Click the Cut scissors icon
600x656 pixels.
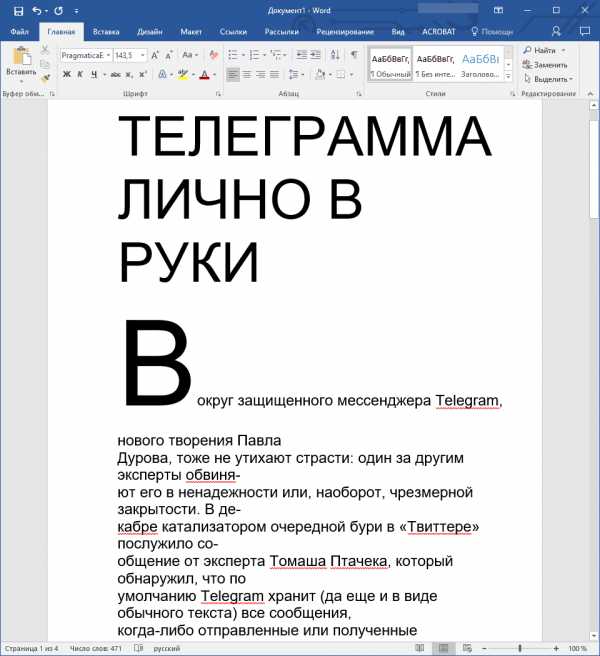tap(46, 50)
